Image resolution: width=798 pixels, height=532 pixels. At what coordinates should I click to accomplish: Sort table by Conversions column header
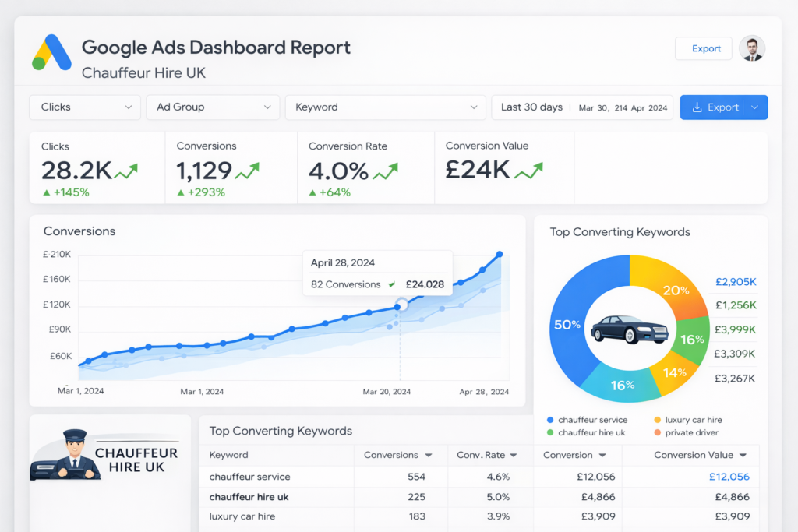pyautogui.click(x=398, y=455)
